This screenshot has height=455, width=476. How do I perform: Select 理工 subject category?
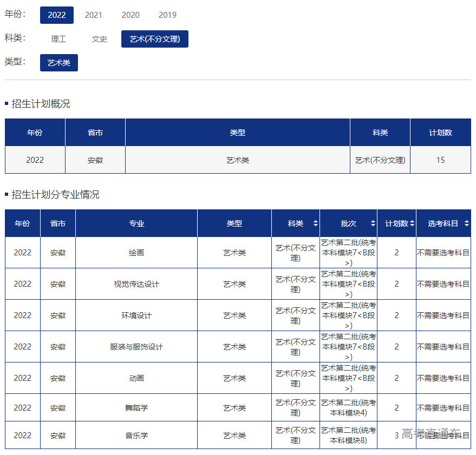pyautogui.click(x=58, y=39)
